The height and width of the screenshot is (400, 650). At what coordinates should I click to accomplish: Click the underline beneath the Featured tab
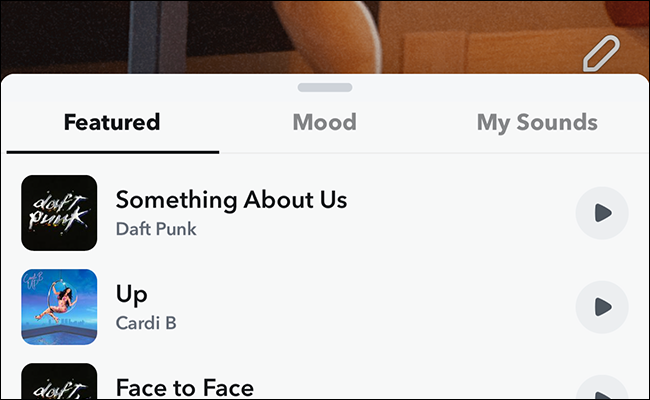click(x=112, y=151)
